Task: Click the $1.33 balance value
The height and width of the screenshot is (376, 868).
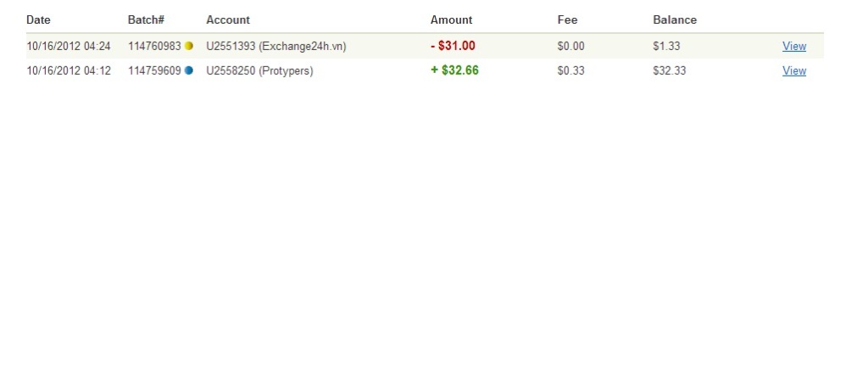Action: pos(666,46)
